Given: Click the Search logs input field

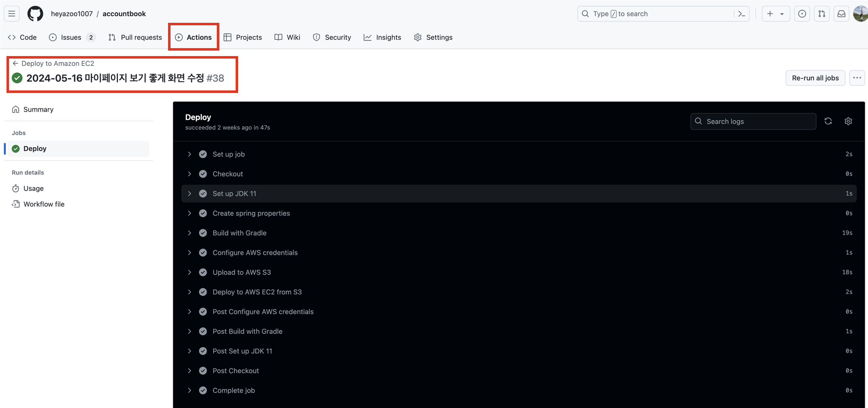Looking at the screenshot, I should coord(753,121).
